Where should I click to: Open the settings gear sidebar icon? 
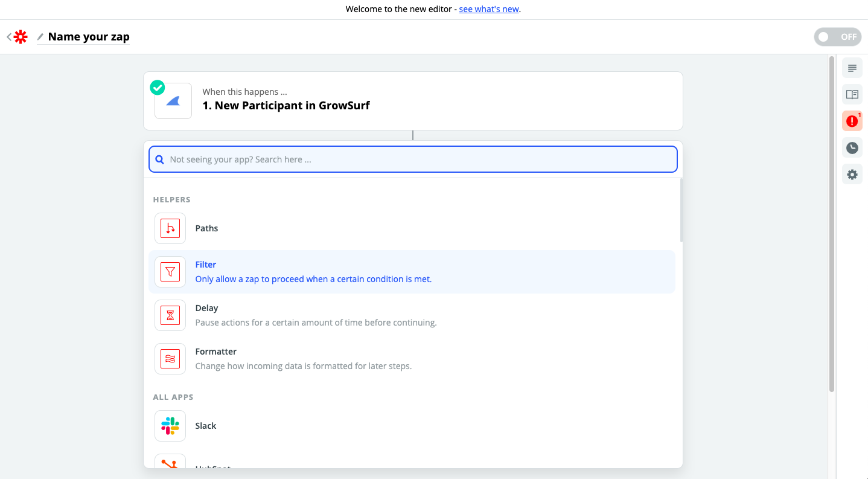(852, 175)
